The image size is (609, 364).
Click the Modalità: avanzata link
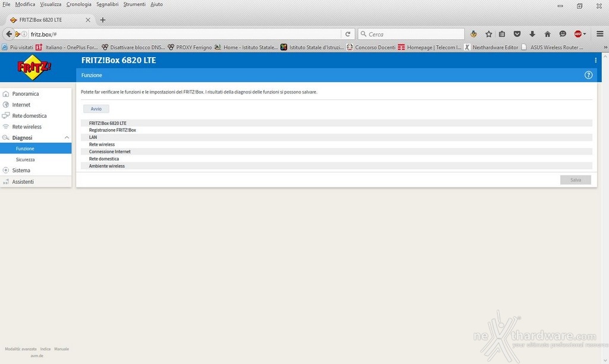pos(21,349)
